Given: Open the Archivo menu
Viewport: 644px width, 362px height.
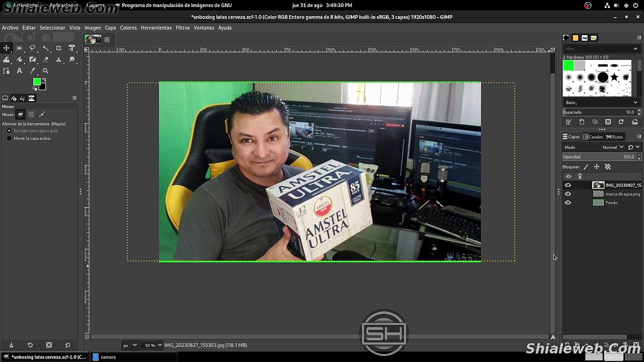Looking at the screenshot, I should (10, 28).
